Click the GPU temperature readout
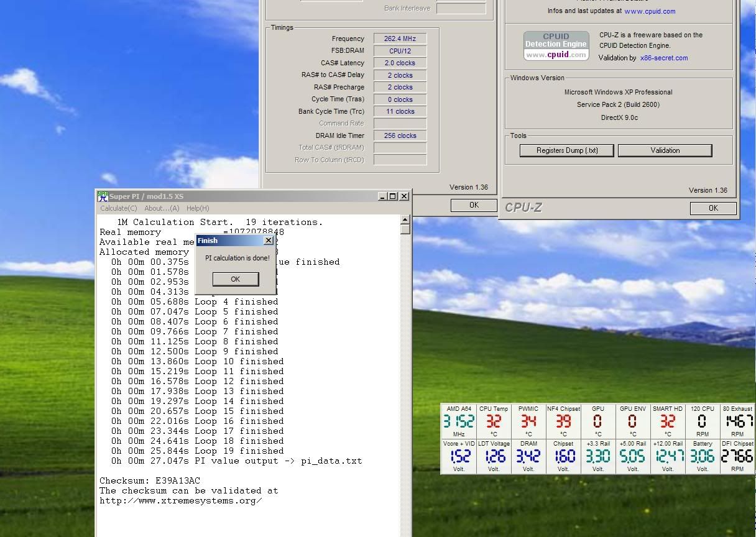 click(598, 421)
